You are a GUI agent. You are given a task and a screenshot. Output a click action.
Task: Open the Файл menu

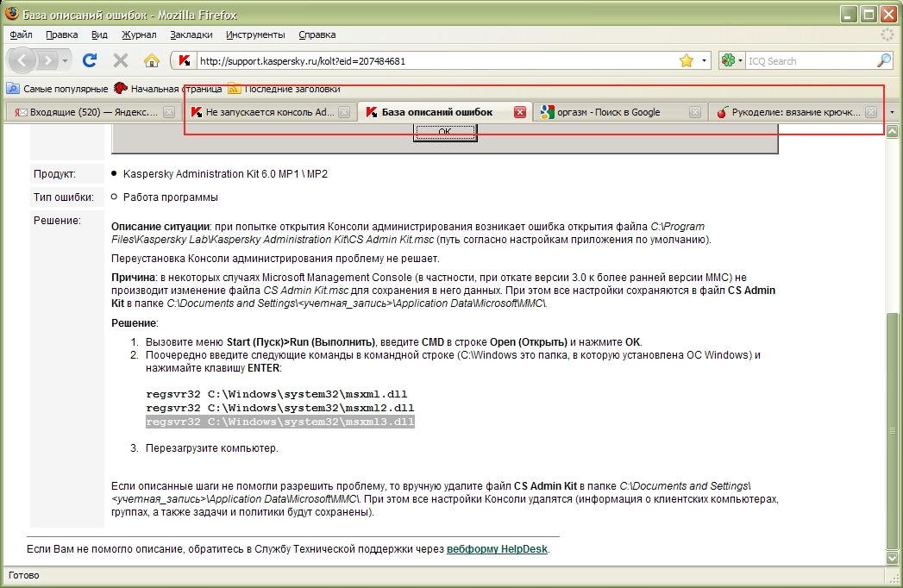[x=21, y=34]
